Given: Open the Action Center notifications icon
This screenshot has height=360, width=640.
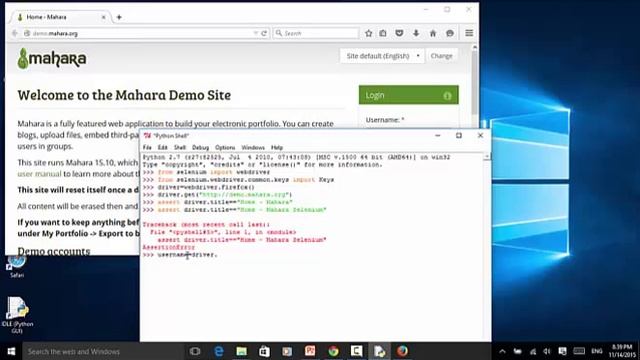Looking at the screenshot, I should point(562,351).
